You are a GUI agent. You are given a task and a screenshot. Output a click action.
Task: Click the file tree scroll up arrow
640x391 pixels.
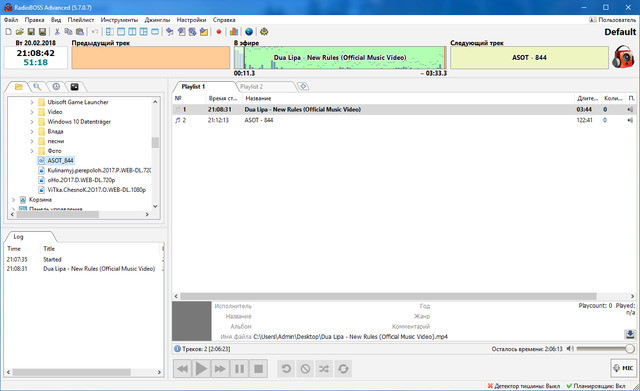click(155, 102)
